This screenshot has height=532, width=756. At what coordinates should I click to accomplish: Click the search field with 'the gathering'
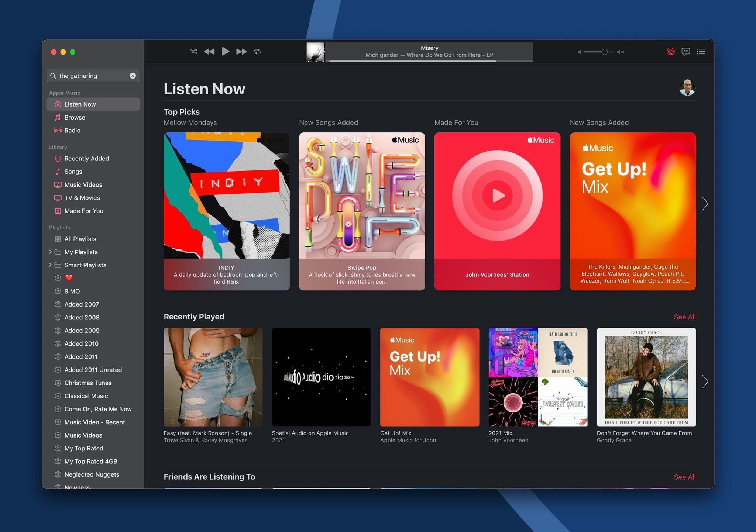93,76
